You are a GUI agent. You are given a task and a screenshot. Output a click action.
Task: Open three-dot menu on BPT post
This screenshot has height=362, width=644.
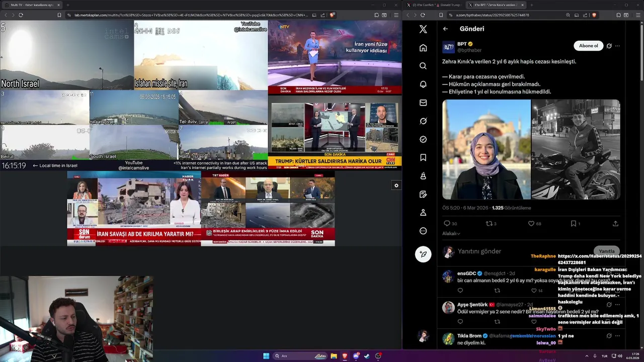pyautogui.click(x=617, y=46)
